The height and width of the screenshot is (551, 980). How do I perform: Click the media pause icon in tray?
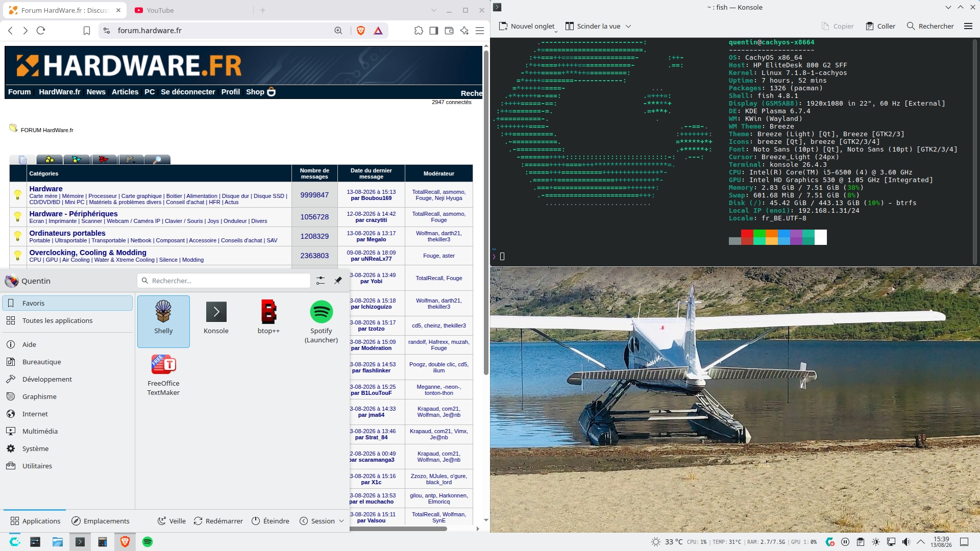(x=845, y=542)
